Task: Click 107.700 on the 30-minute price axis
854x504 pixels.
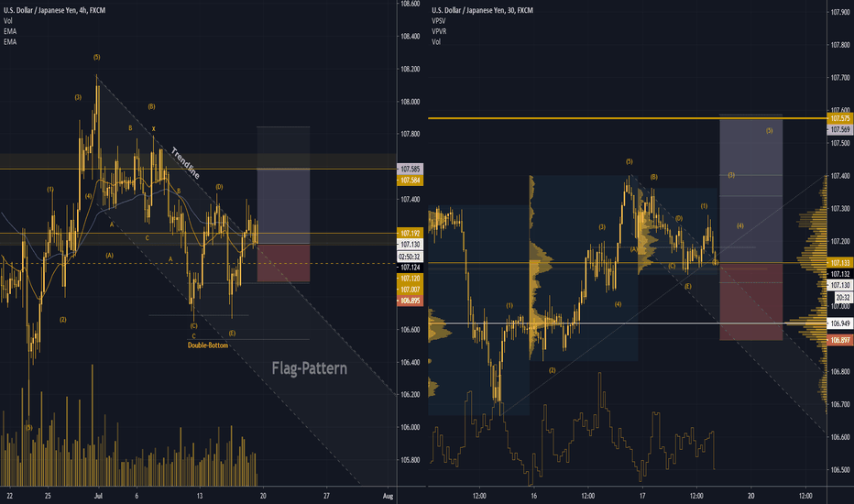Action: (x=840, y=78)
